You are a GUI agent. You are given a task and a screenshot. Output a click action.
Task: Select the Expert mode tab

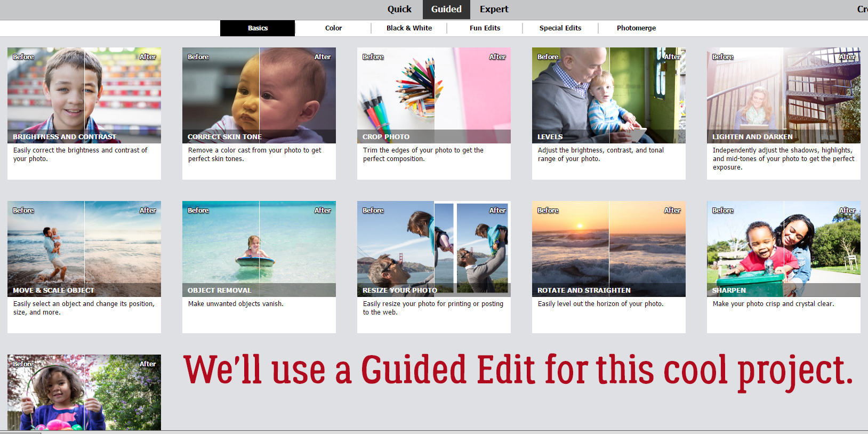click(494, 9)
